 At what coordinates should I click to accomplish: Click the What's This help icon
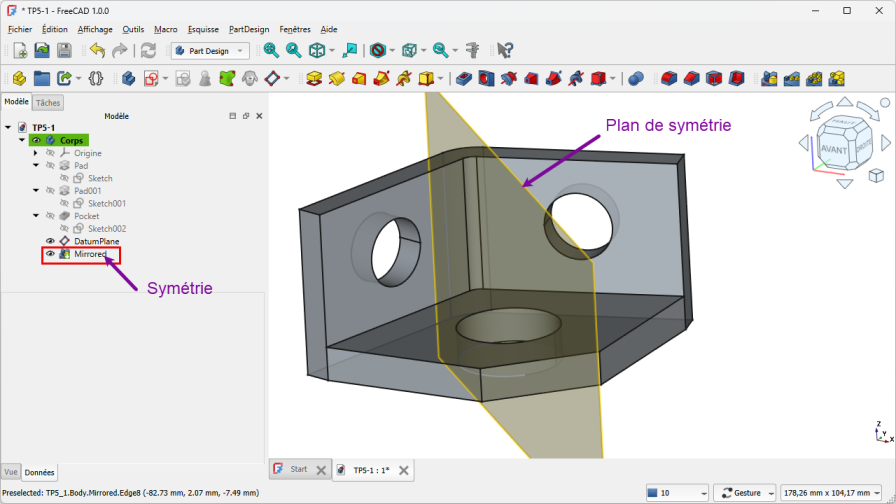click(505, 50)
